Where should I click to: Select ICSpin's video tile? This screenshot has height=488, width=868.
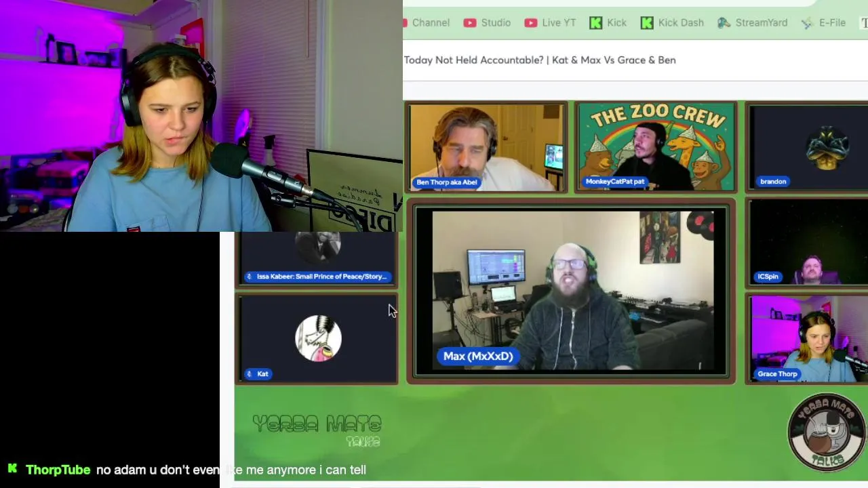click(808, 243)
